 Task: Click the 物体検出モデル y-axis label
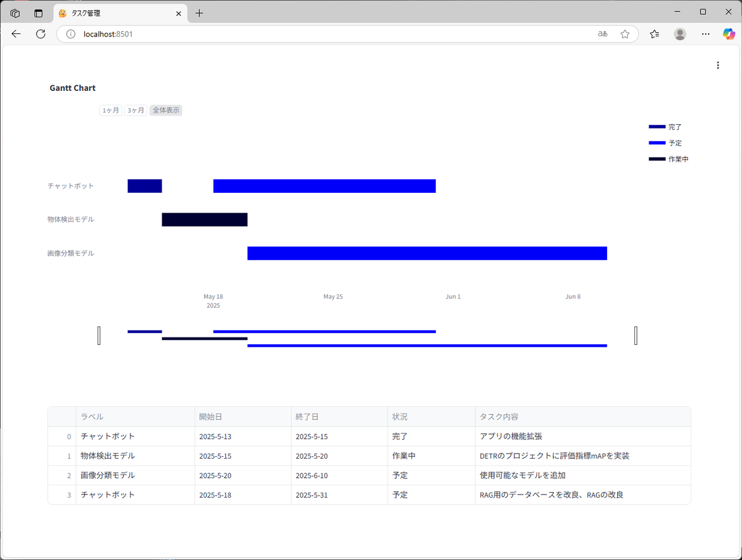point(70,219)
